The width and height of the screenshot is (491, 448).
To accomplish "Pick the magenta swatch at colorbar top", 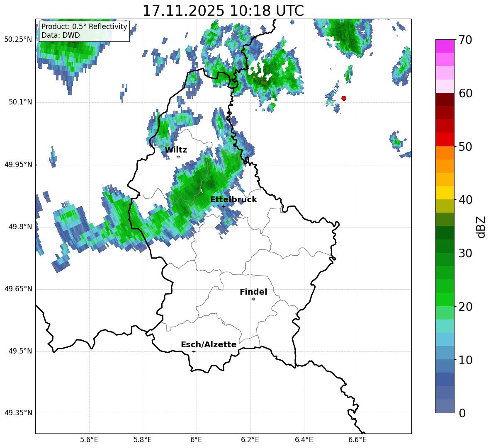I will pyautogui.click(x=445, y=46).
